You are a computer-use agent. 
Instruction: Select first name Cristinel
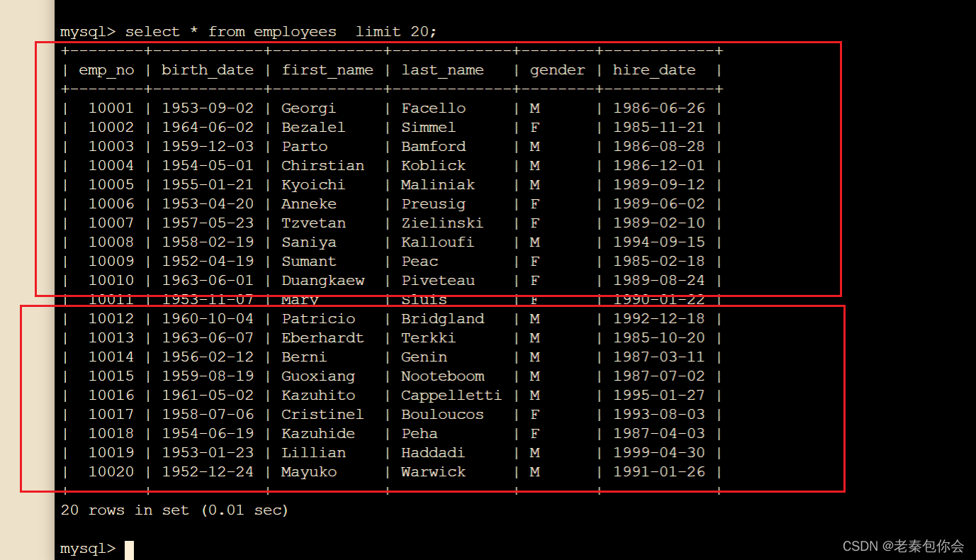[x=322, y=415]
